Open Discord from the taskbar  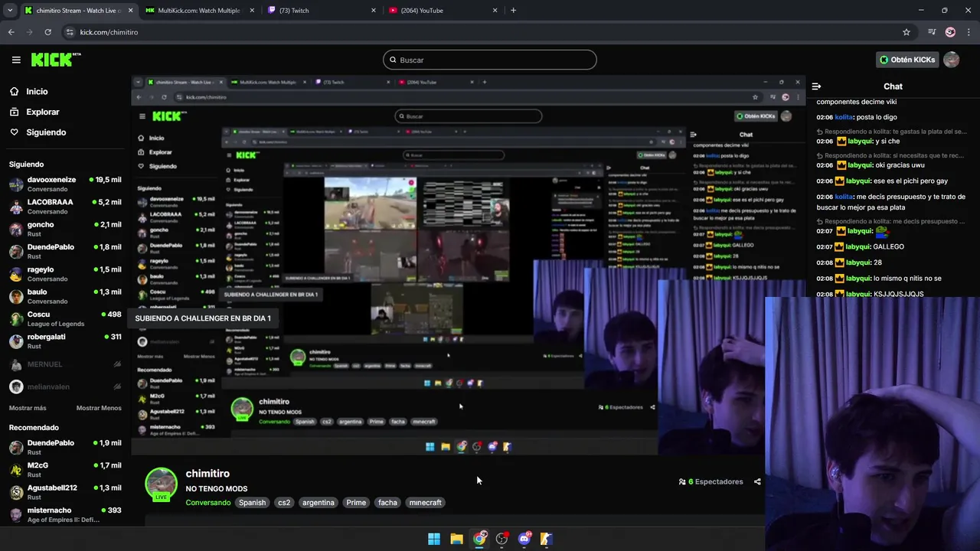[x=524, y=539]
